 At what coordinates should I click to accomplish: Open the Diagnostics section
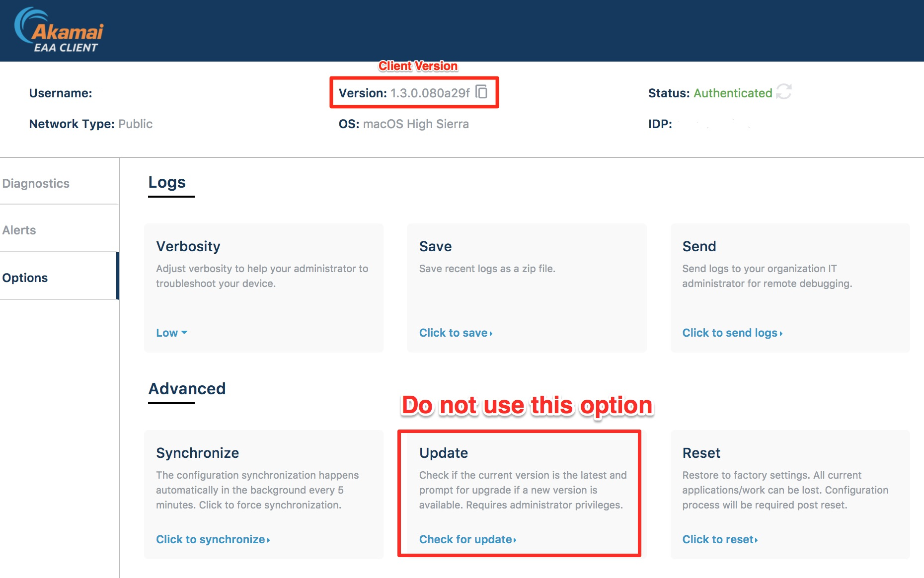coord(36,183)
